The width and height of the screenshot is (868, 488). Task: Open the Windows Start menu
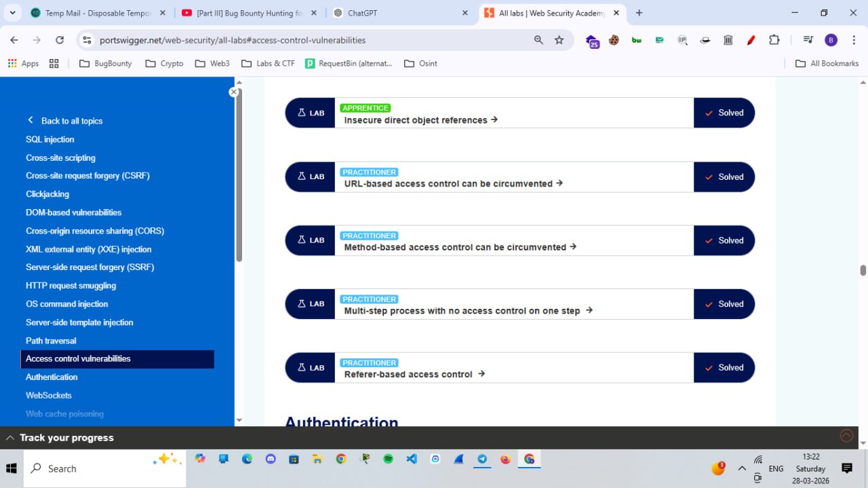pos(12,468)
